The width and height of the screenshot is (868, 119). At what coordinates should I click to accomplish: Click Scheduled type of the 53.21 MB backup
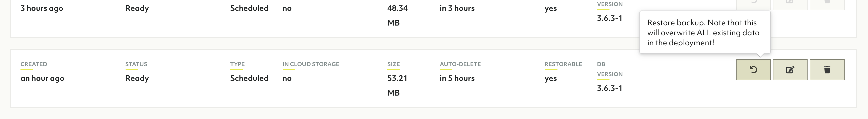coord(249,78)
